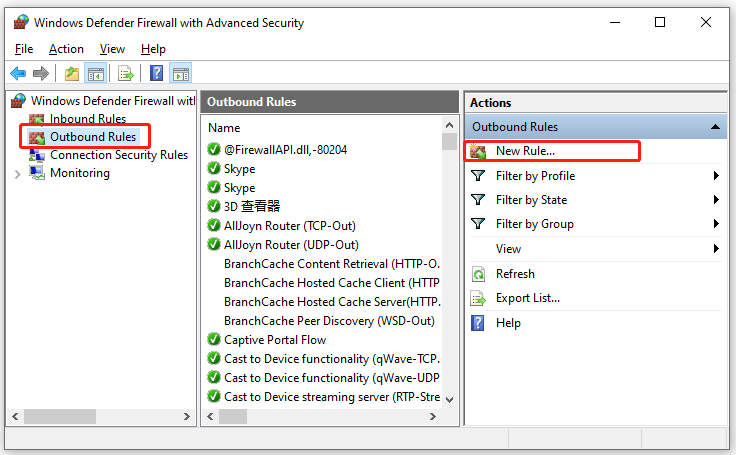Open the View menu in menu bar

pos(112,49)
